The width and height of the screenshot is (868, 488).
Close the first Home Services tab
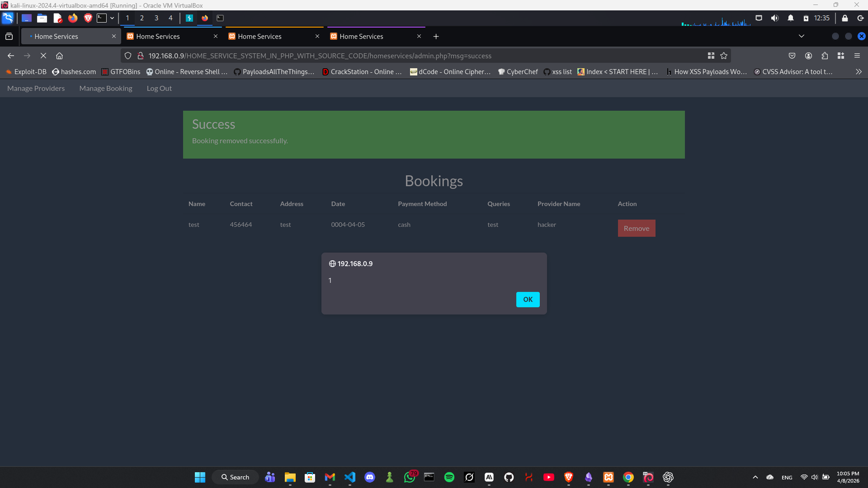click(x=114, y=36)
